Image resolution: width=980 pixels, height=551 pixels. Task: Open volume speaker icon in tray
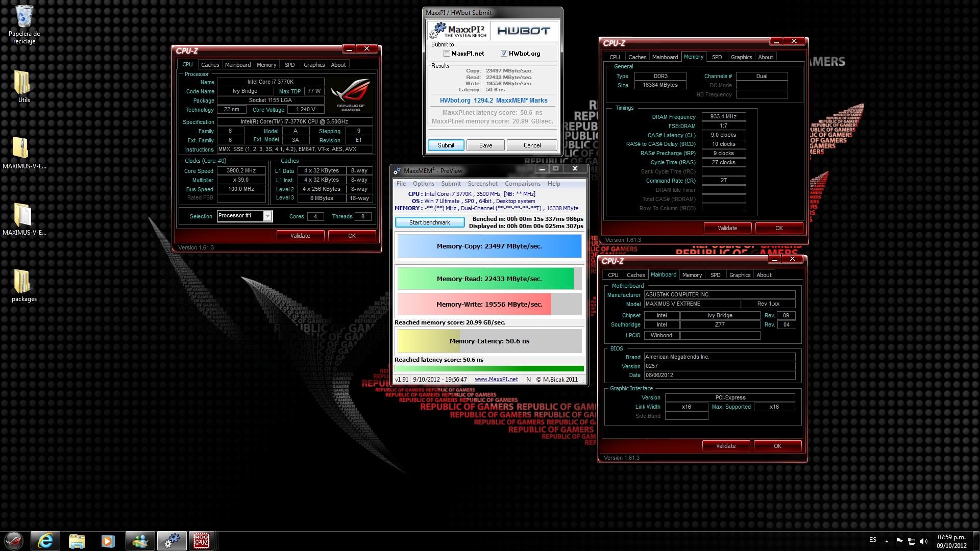924,541
